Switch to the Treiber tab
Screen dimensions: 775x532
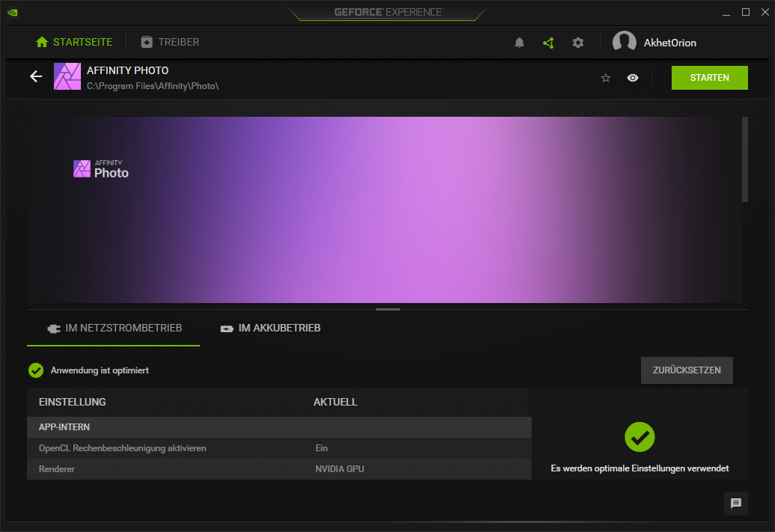pos(170,42)
